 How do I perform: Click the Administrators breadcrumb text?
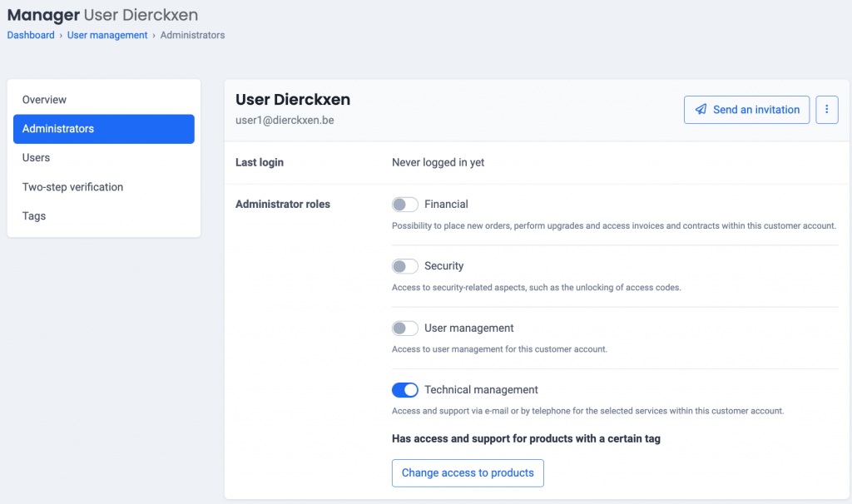click(192, 35)
